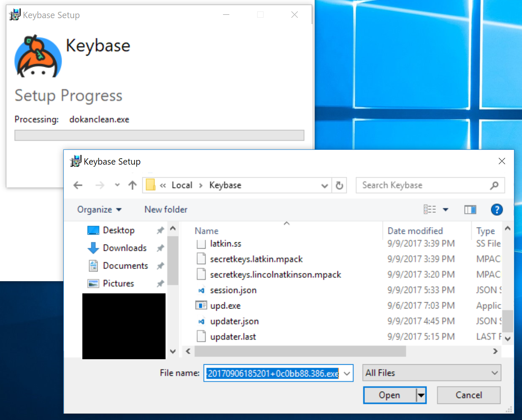Click the Keybase breadcrumb in address bar

[225, 185]
